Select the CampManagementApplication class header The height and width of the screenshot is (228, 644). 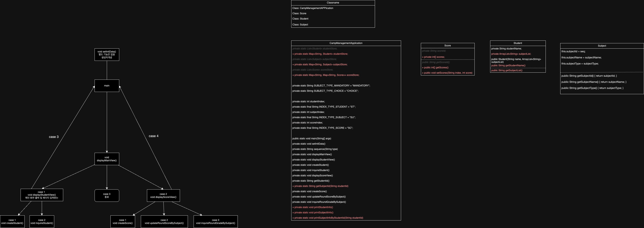point(346,43)
